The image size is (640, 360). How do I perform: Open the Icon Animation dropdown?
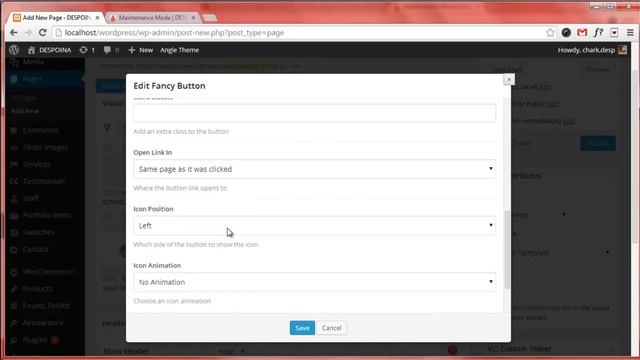coord(314,282)
